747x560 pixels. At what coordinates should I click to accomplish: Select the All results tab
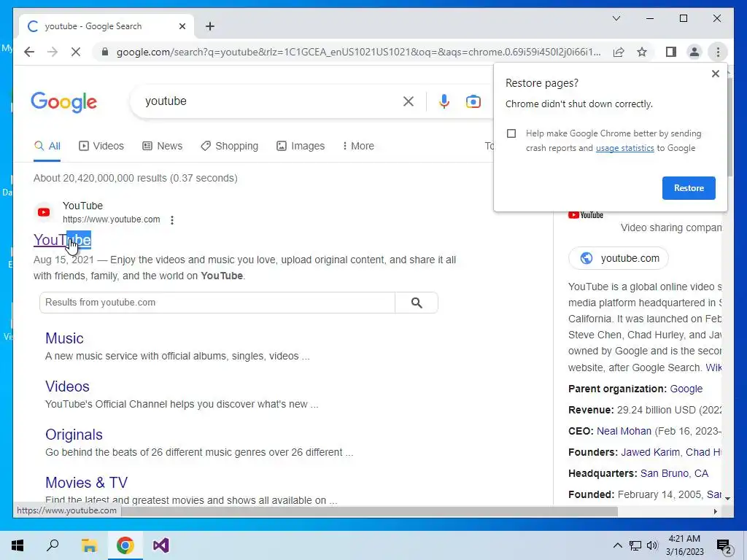tap(47, 146)
